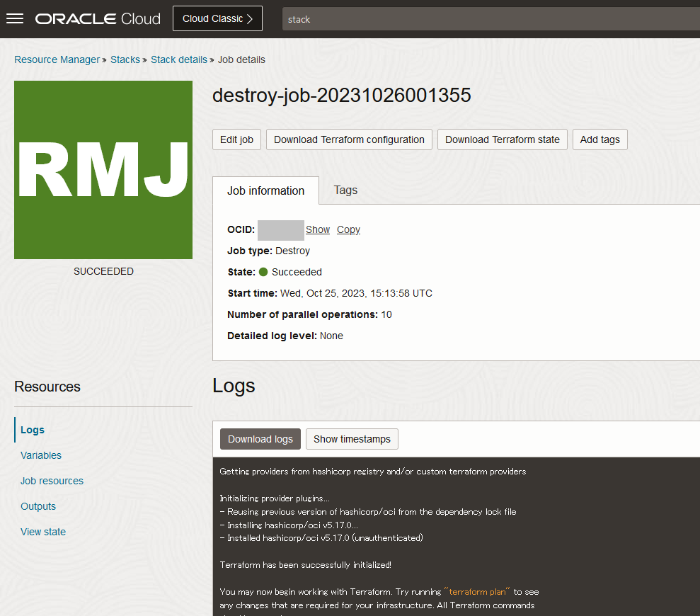The width and height of the screenshot is (700, 616).
Task: Expand the Variables section in Resources
Action: 40,455
